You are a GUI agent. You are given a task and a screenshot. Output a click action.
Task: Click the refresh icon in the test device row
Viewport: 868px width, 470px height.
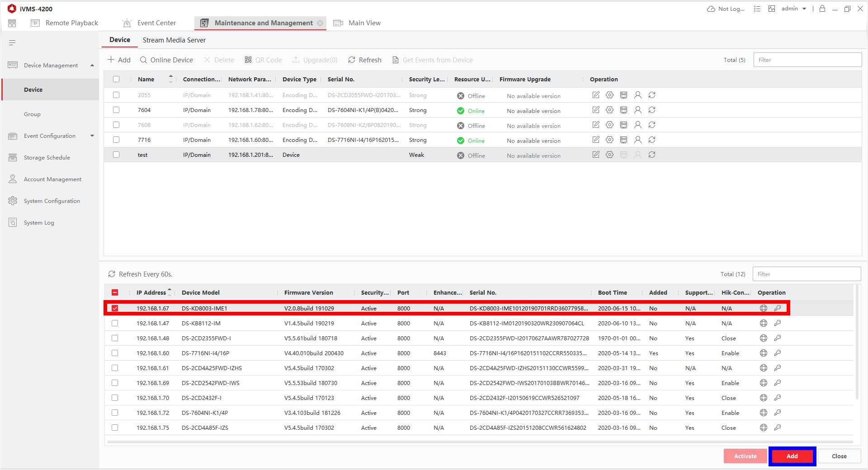coord(652,155)
